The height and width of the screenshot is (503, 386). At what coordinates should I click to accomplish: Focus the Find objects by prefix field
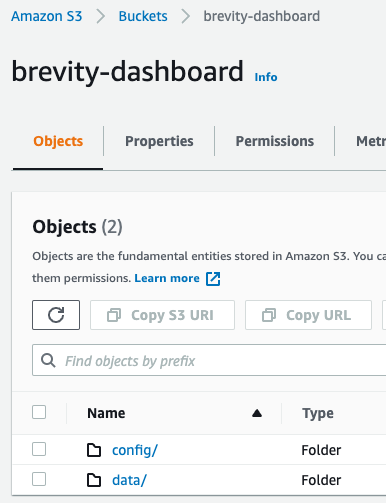tap(209, 360)
